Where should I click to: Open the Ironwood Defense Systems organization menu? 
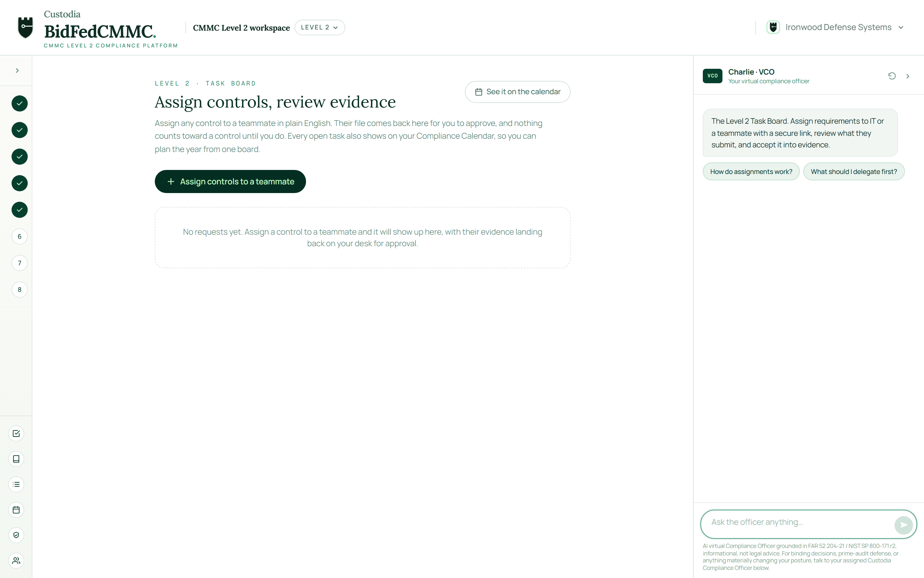(835, 27)
